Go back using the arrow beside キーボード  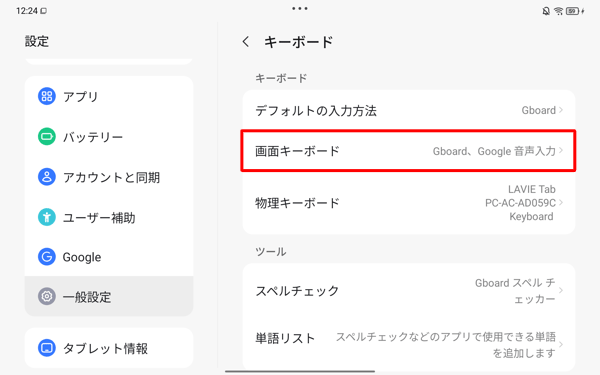(246, 42)
